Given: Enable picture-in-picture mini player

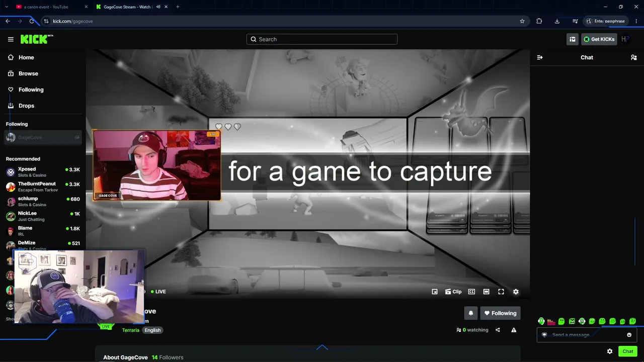Looking at the screenshot, I should pos(435,292).
